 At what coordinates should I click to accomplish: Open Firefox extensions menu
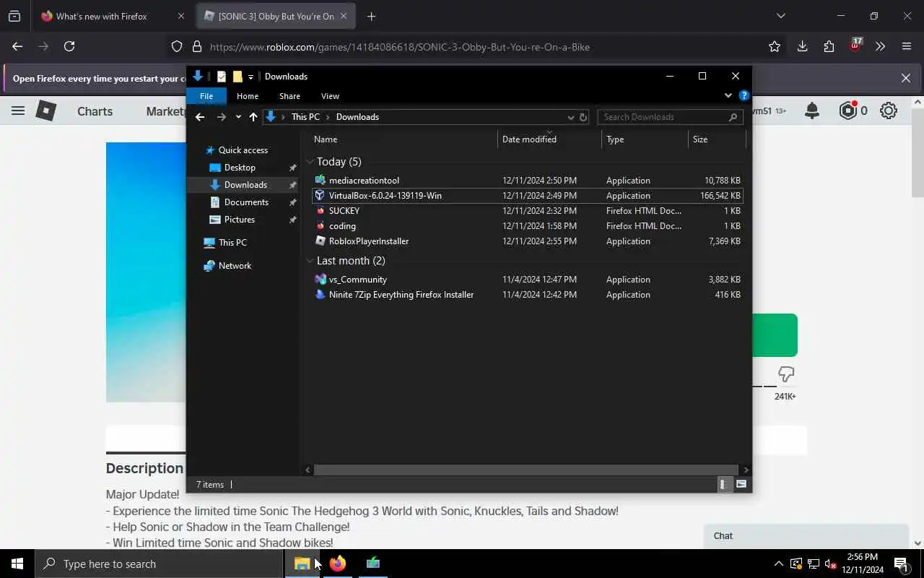(x=829, y=46)
